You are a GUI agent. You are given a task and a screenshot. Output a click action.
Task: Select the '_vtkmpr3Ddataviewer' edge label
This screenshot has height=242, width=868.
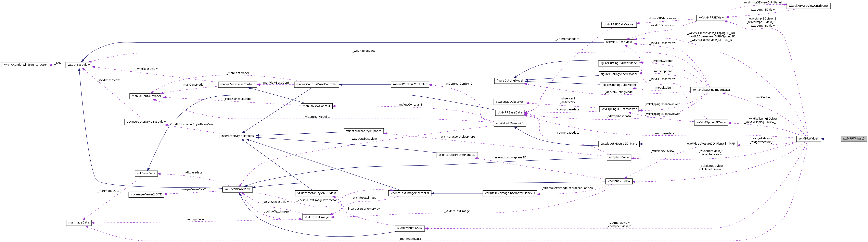click(x=662, y=19)
